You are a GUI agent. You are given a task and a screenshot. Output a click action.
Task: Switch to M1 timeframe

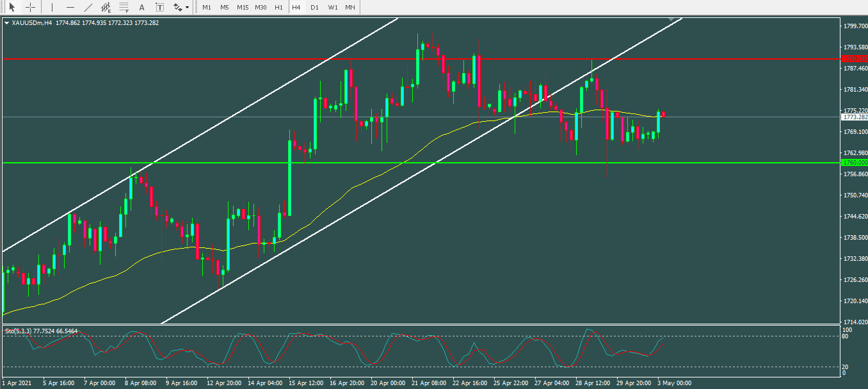pyautogui.click(x=207, y=7)
